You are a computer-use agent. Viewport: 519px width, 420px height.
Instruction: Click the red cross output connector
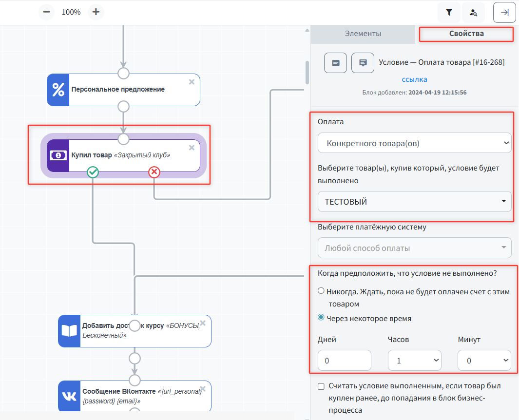coord(154,172)
